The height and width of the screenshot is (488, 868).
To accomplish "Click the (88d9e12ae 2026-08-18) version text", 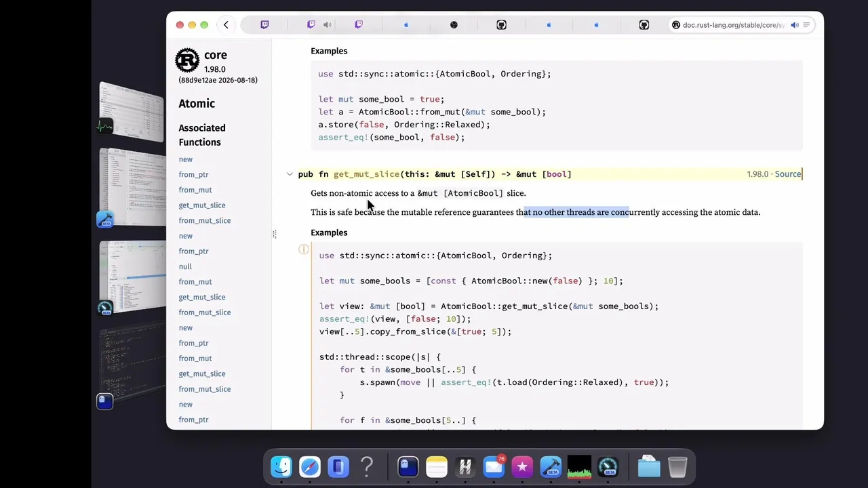I will 218,80.
